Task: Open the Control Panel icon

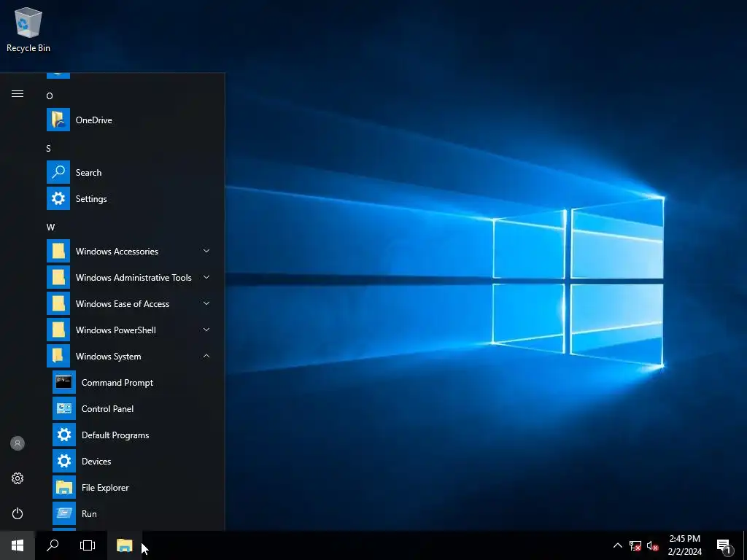Action: point(64,408)
